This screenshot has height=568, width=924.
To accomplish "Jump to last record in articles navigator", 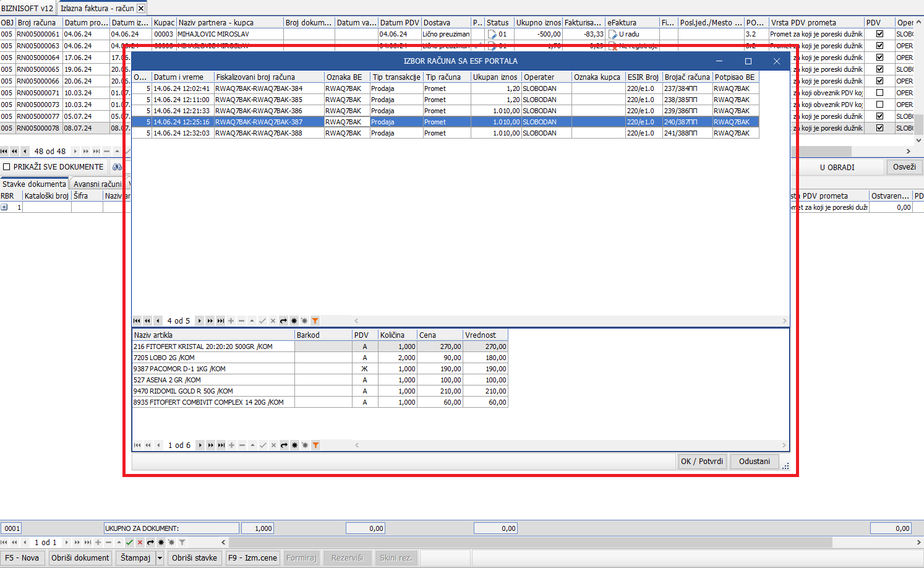I will [x=221, y=445].
